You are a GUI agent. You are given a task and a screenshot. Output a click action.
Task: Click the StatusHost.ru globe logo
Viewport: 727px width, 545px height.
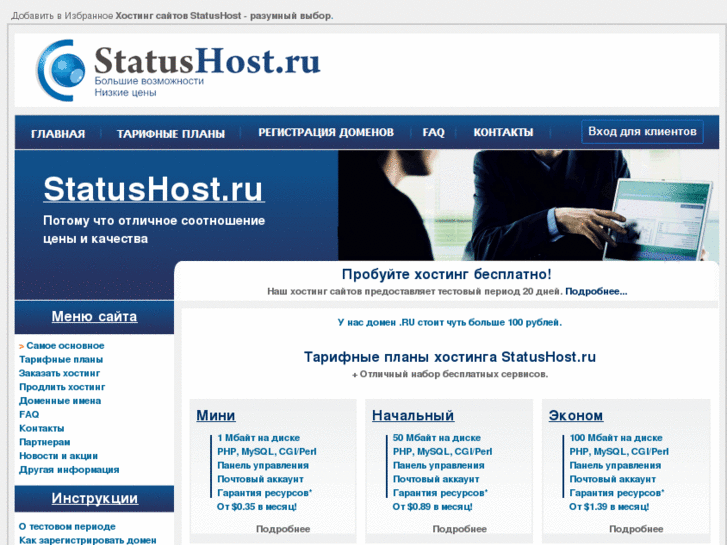61,70
